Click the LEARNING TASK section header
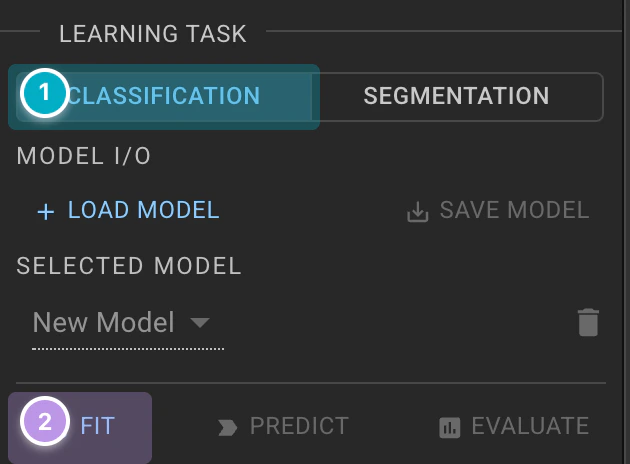The image size is (630, 464). click(x=153, y=34)
